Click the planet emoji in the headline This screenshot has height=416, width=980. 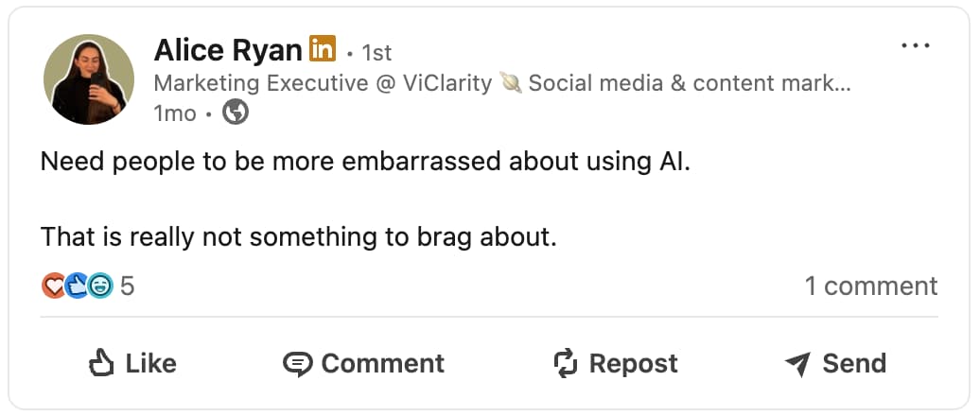click(x=511, y=83)
